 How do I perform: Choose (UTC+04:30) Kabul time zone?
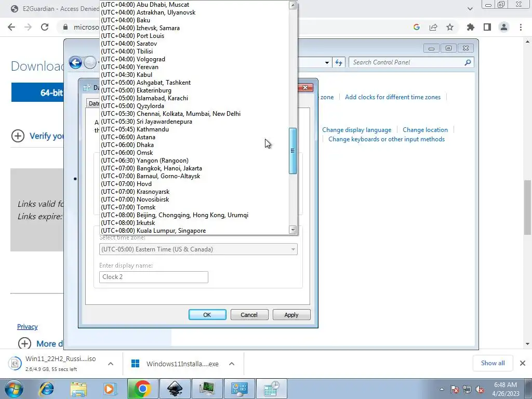(194, 75)
